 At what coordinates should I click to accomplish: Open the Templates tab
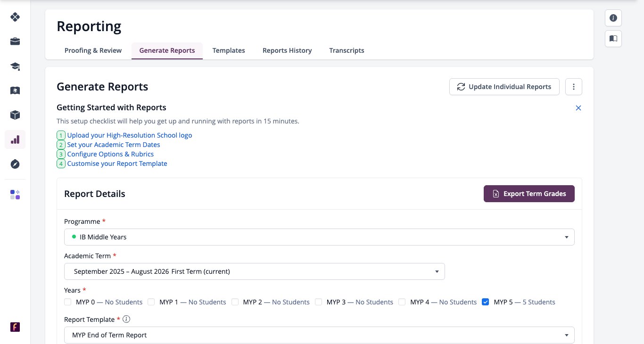229,50
